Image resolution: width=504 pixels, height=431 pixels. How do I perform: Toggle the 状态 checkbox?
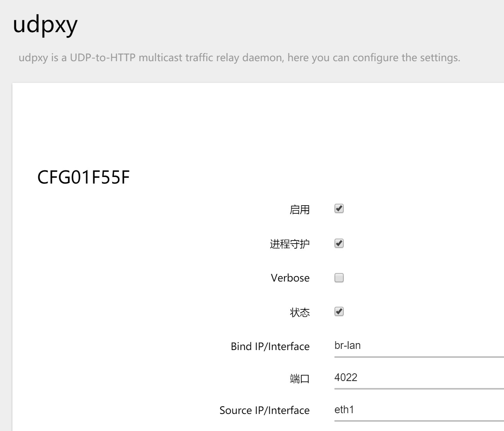[x=339, y=312]
